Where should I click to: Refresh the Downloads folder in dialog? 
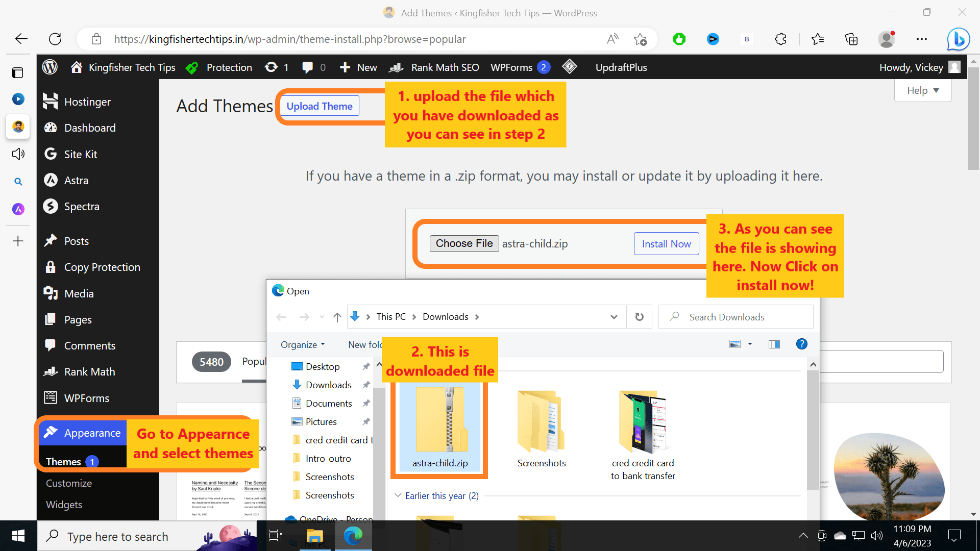click(x=639, y=317)
